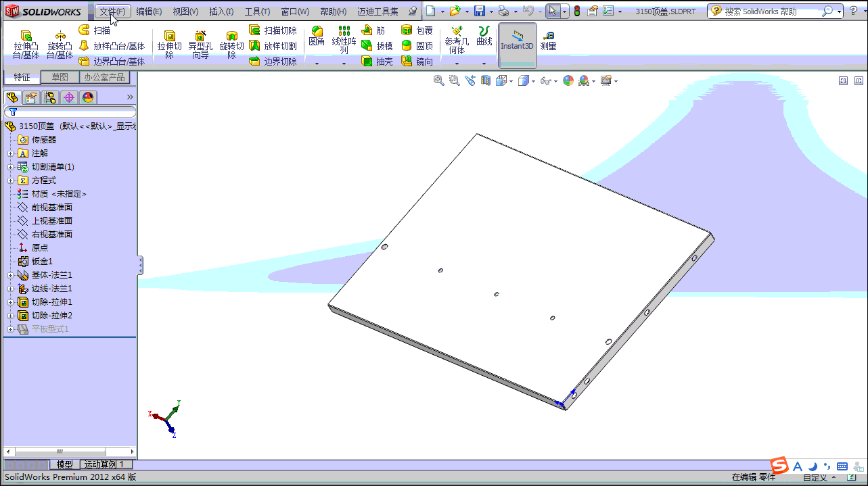Expand the 切割清单(1) tree node
Screen dimensions: 868x486
11,167
